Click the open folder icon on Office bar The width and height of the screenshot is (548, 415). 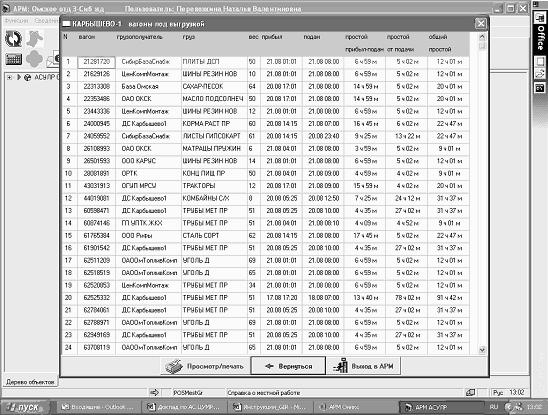[x=540, y=74]
